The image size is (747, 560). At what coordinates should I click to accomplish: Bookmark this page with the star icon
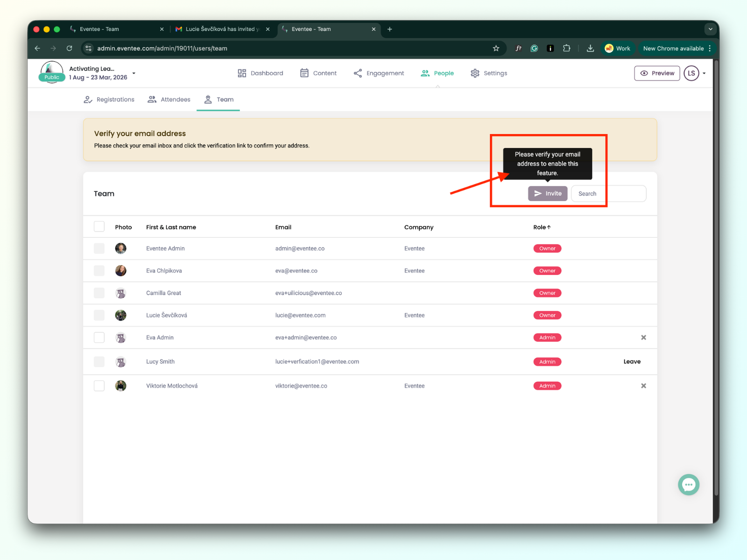496,49
